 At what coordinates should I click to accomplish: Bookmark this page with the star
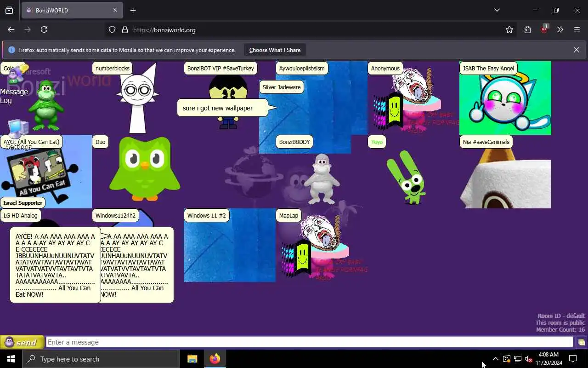tap(509, 29)
